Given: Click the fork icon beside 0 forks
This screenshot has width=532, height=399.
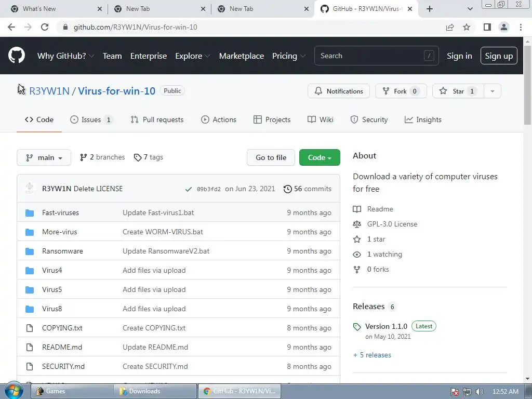Looking at the screenshot, I should point(357,270).
